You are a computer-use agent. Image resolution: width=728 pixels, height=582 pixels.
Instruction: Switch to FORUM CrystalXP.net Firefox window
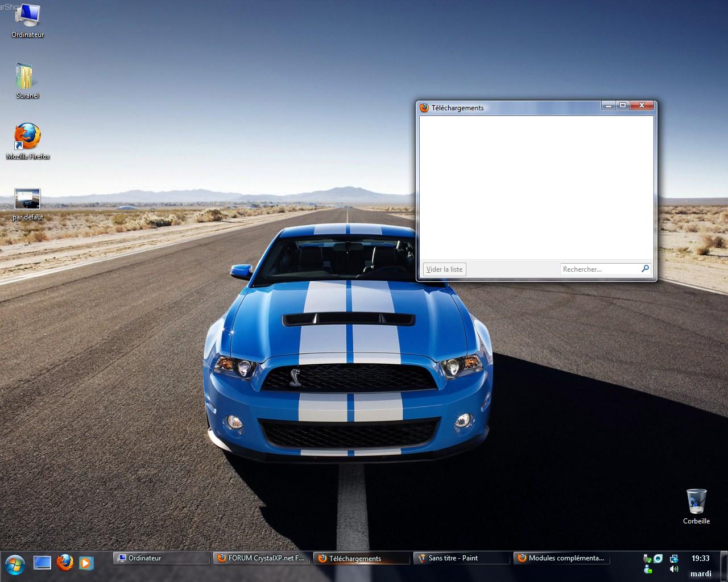point(262,558)
